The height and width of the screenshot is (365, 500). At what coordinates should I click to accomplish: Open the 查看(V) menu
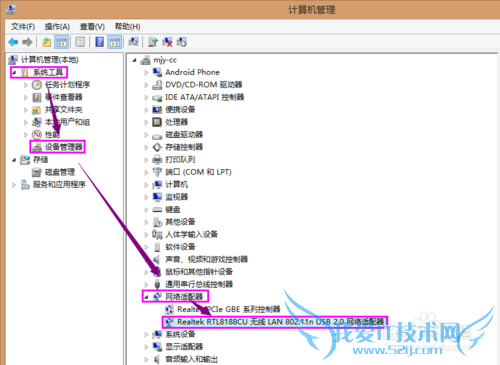coord(92,27)
